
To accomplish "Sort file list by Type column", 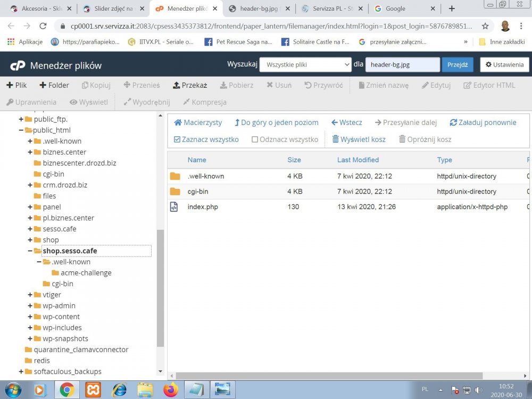I will [x=444, y=160].
